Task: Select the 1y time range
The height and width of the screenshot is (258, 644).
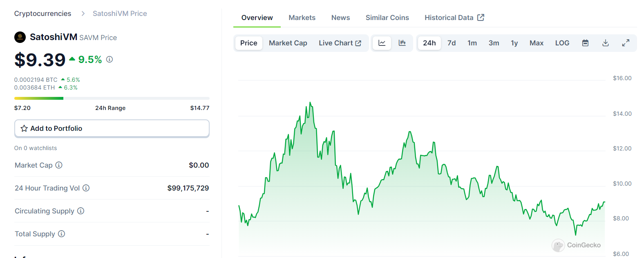Action: 514,43
